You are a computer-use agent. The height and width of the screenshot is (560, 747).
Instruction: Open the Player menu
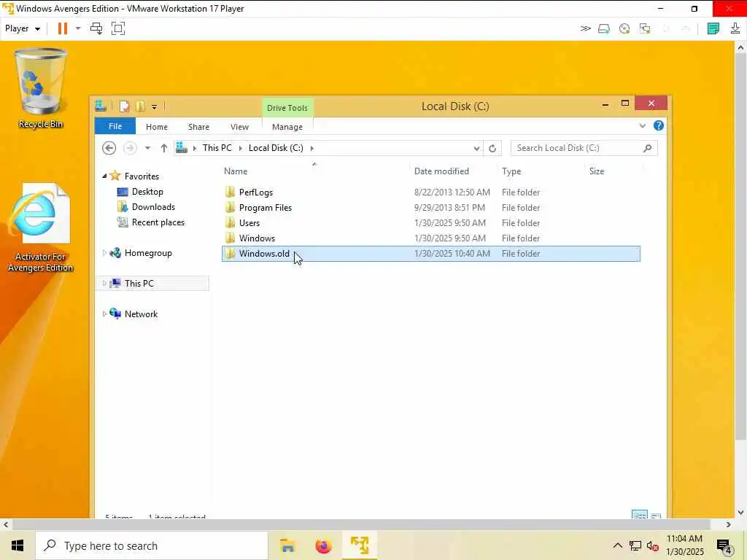coord(23,28)
